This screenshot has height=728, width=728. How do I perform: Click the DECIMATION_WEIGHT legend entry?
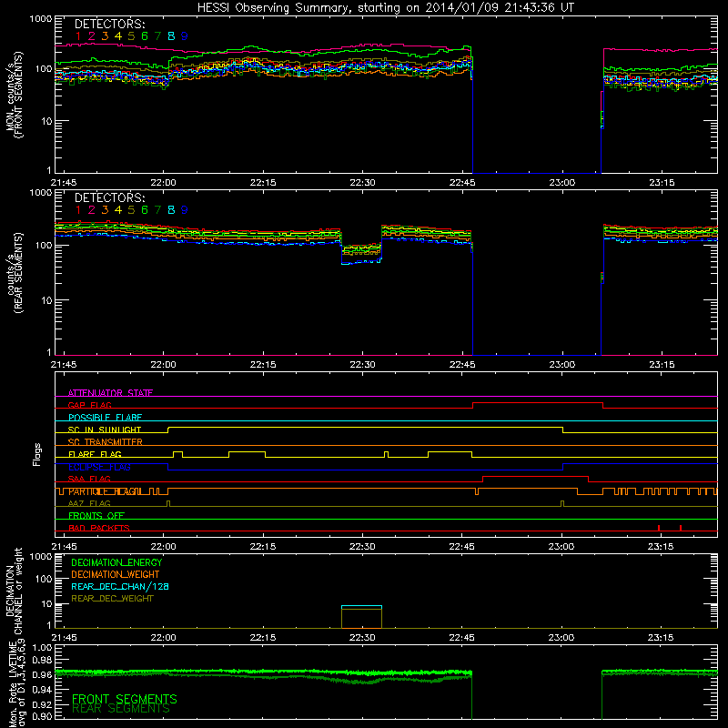[x=116, y=574]
